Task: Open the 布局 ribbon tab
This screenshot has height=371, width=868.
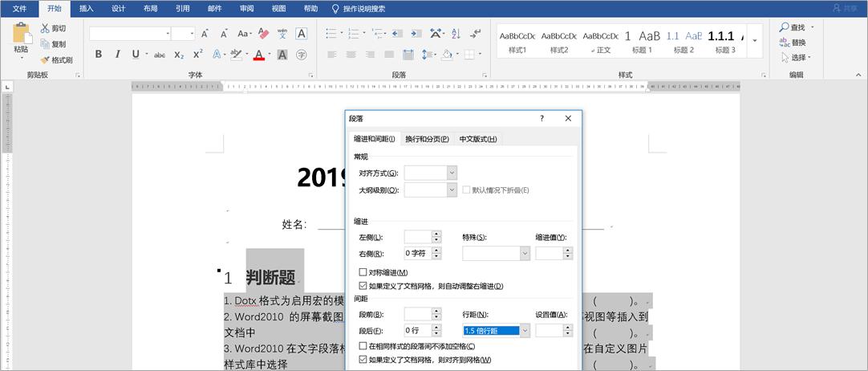Action: 150,8
